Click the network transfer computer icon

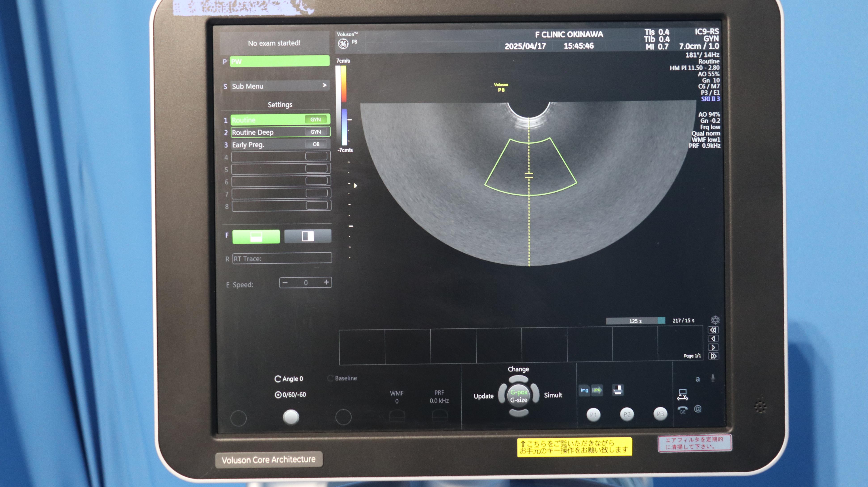682,395
